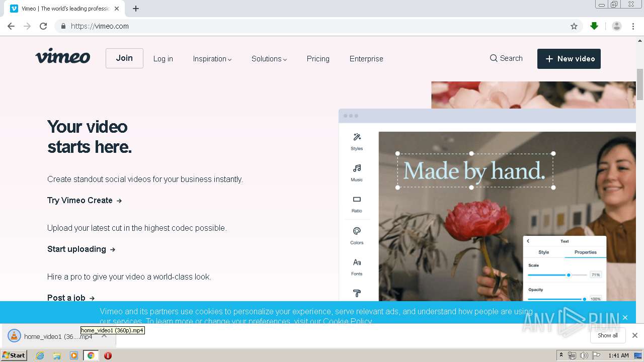Click the green download extension icon
Viewport: 644px width, 362px height.
(594, 26)
